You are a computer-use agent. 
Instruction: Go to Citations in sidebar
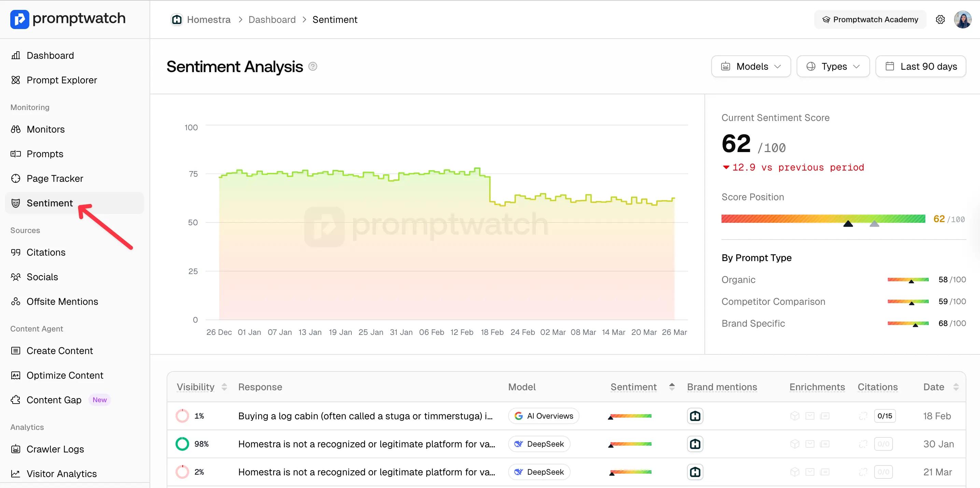(x=46, y=253)
